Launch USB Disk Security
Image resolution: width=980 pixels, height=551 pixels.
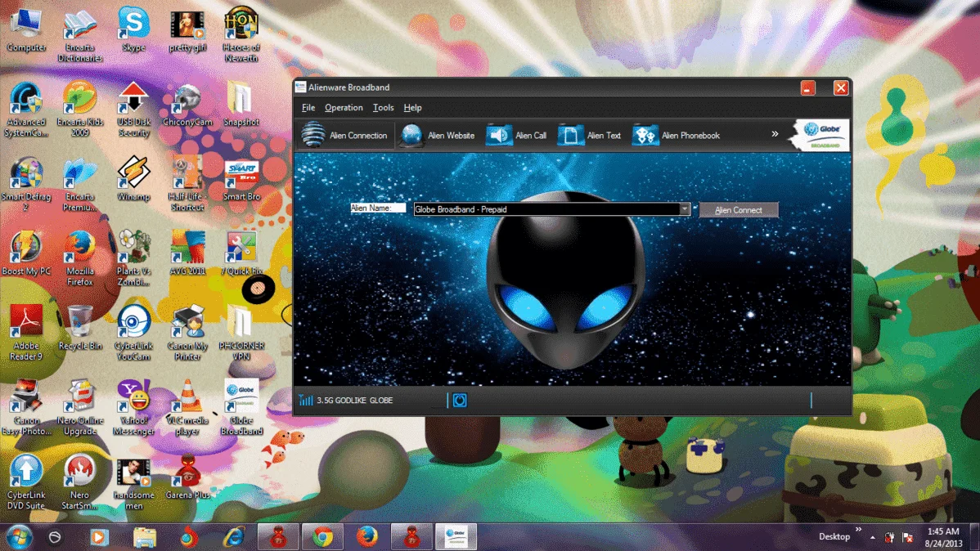point(134,110)
